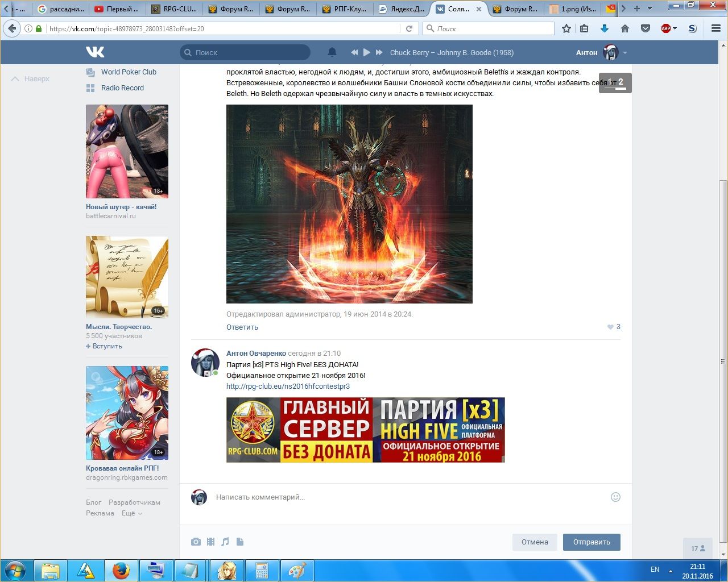This screenshot has width=728, height=582.
Task: Switch to the рассадни... Google tab
Action: 61,9
